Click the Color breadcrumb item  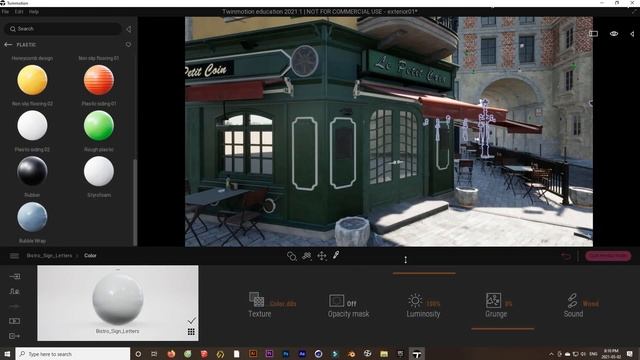tap(90, 256)
